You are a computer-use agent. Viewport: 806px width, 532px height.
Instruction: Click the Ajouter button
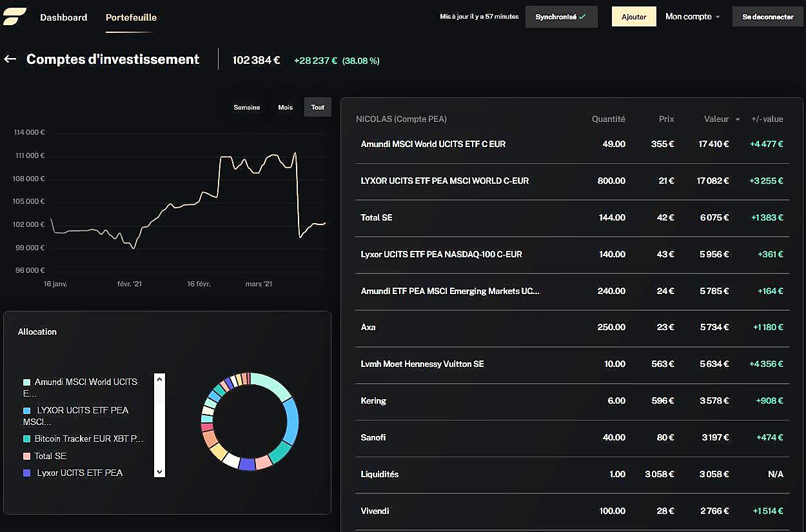click(x=633, y=17)
